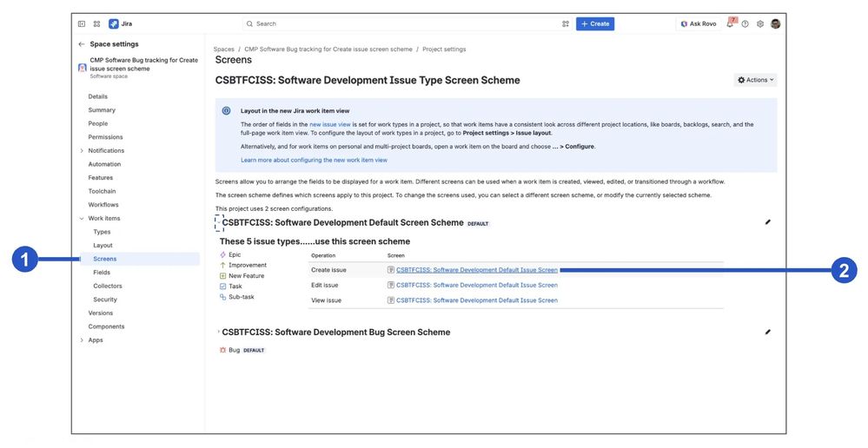
Task: Open the settings gear icon
Action: [760, 23]
